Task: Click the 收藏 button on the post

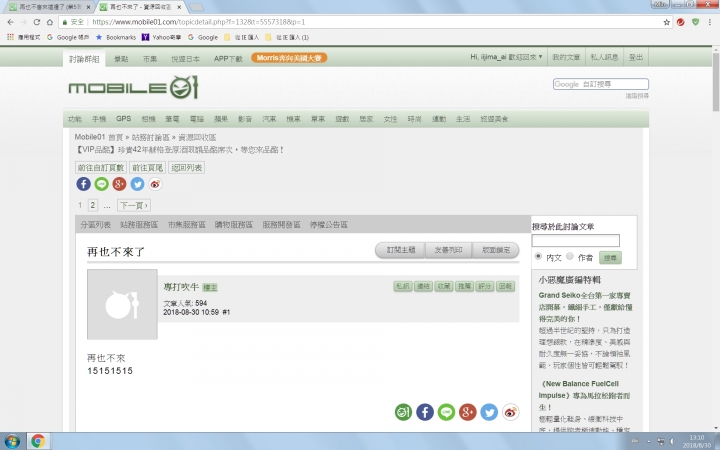Action: (444, 286)
